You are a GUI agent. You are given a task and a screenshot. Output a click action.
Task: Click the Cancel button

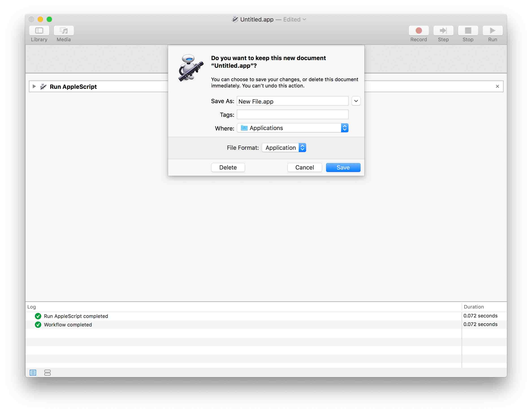point(304,167)
